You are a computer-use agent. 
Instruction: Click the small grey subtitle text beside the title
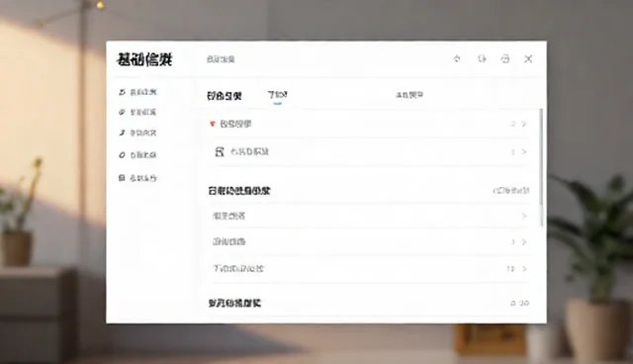pos(221,59)
